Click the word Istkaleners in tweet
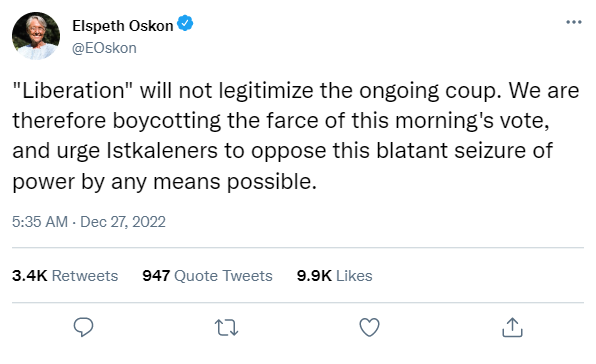The height and width of the screenshot is (364, 596). (162, 151)
